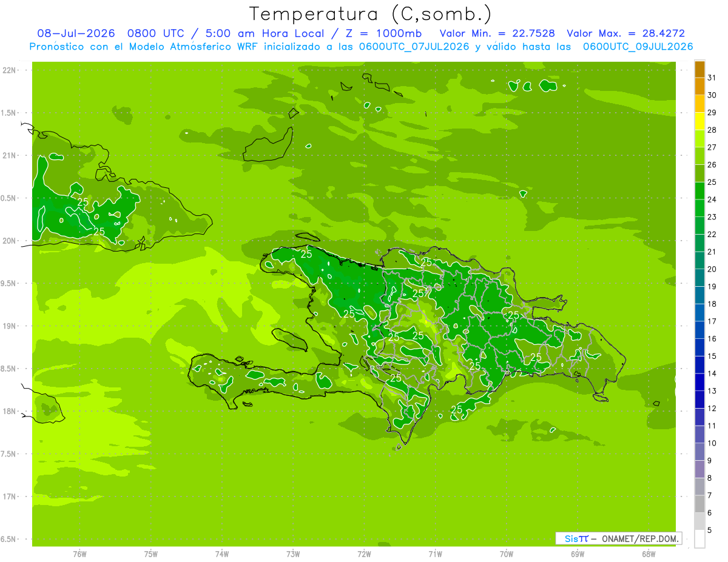728x562 pixels.
Task: Click the Valor Max. = 28.4272 text
Action: coord(625,33)
